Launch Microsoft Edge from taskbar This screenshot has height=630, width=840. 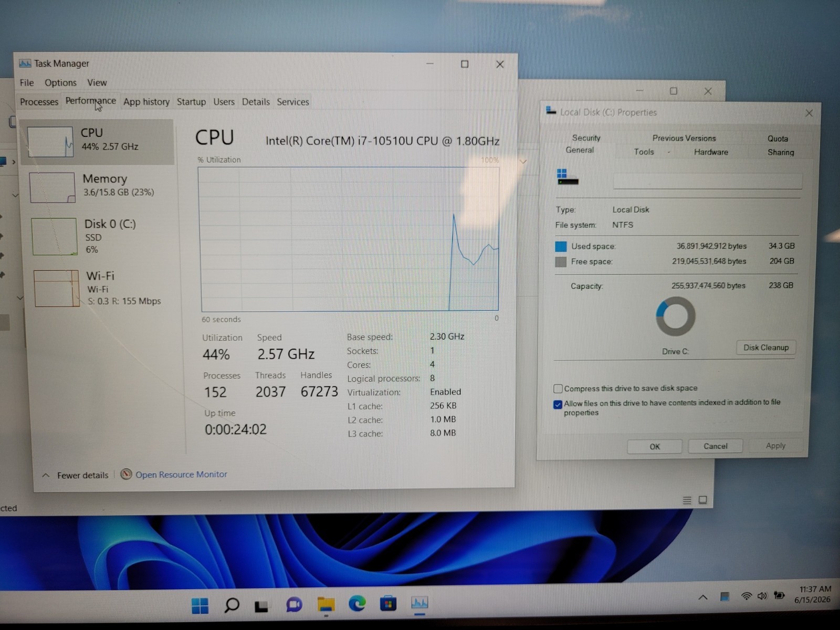click(357, 604)
